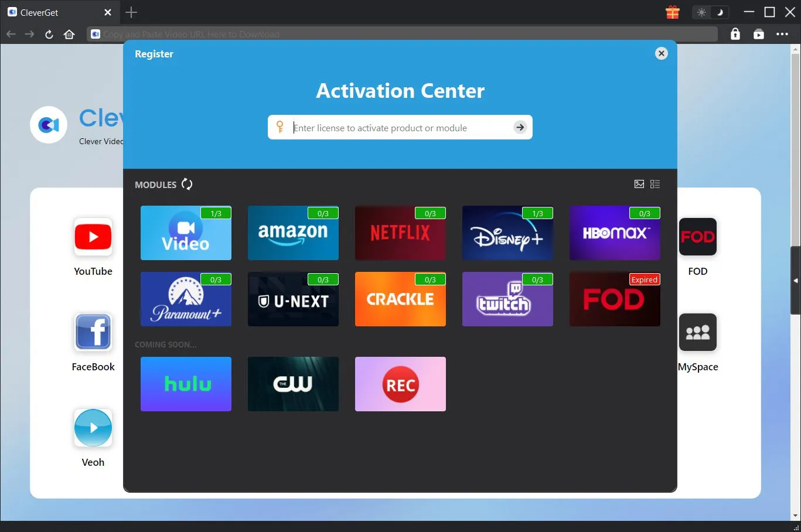Switch modules to thumbnail view

tap(639, 184)
